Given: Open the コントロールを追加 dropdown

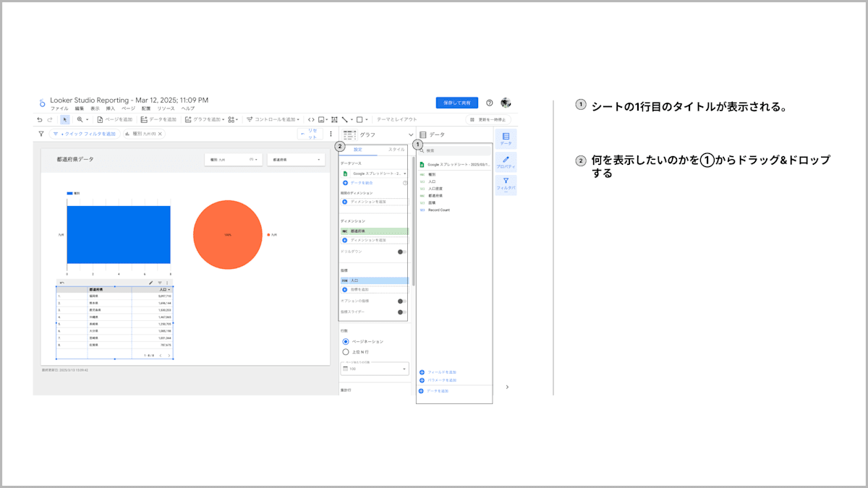Looking at the screenshot, I should 272,119.
